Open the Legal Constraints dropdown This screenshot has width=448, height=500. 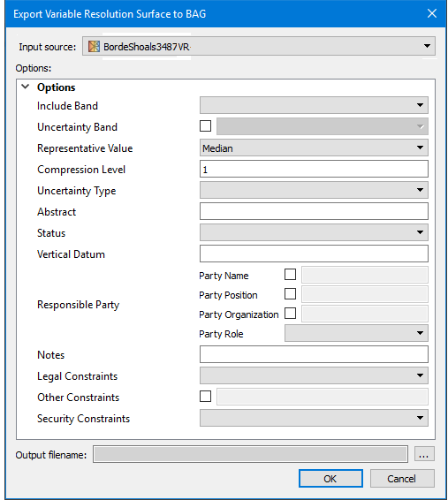[x=314, y=375]
